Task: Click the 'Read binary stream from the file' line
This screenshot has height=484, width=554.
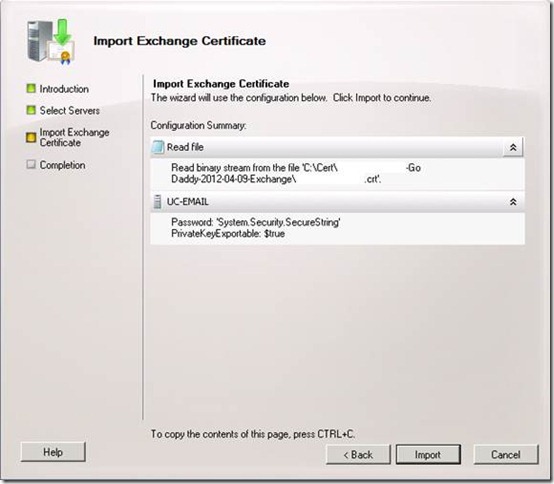Action: coord(296,167)
